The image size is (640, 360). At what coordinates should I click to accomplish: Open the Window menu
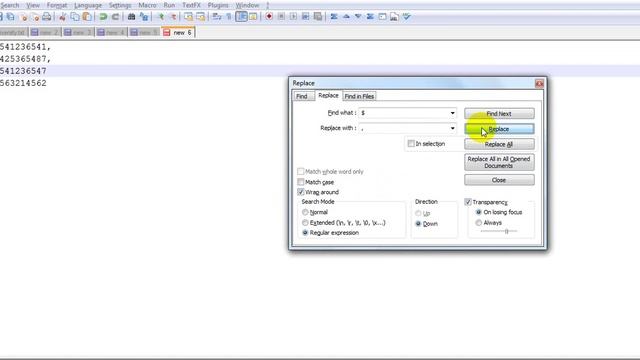tap(247, 5)
